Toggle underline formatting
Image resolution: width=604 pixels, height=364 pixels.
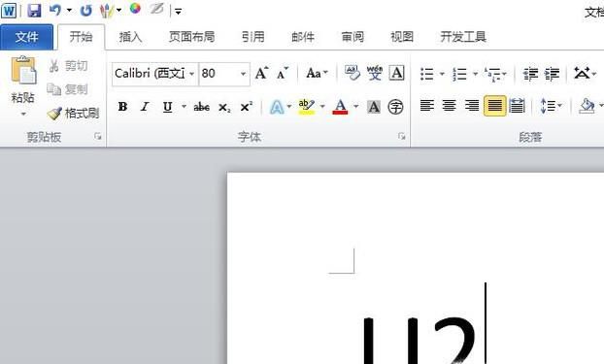pyautogui.click(x=168, y=107)
